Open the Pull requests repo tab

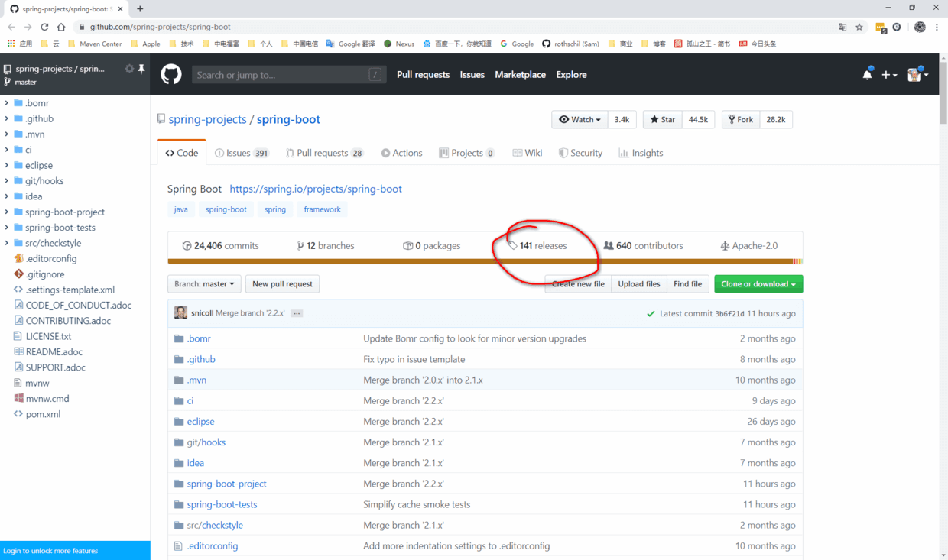(325, 153)
